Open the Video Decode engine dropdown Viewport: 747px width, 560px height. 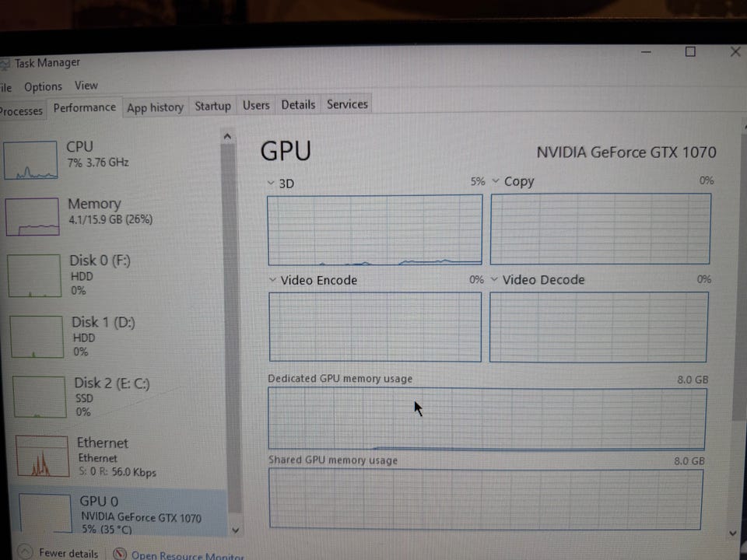(494, 279)
